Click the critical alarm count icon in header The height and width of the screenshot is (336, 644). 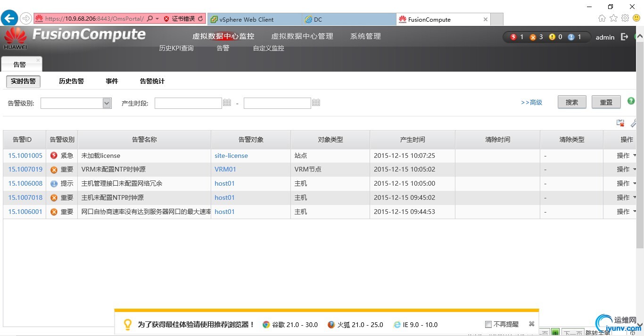[x=513, y=37]
